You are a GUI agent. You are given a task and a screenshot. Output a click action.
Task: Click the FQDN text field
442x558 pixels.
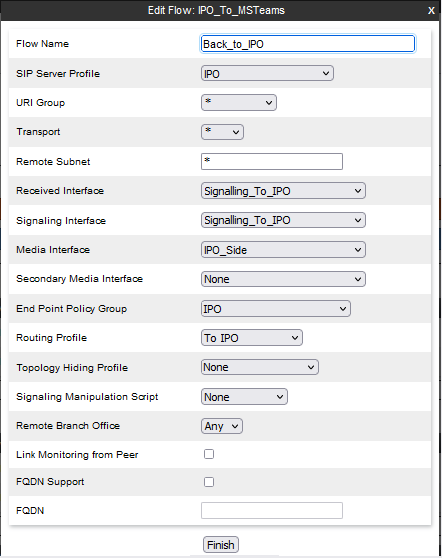click(272, 511)
